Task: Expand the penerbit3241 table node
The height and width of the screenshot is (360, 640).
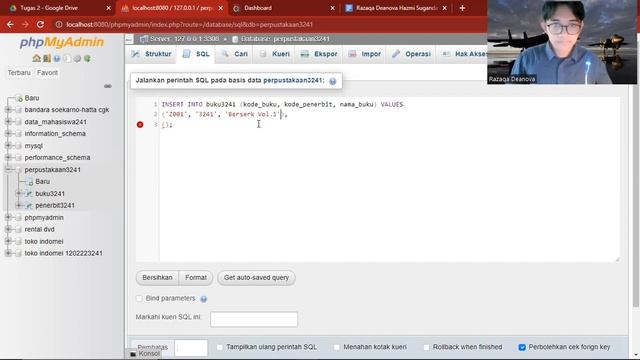Action: [x=18, y=205]
